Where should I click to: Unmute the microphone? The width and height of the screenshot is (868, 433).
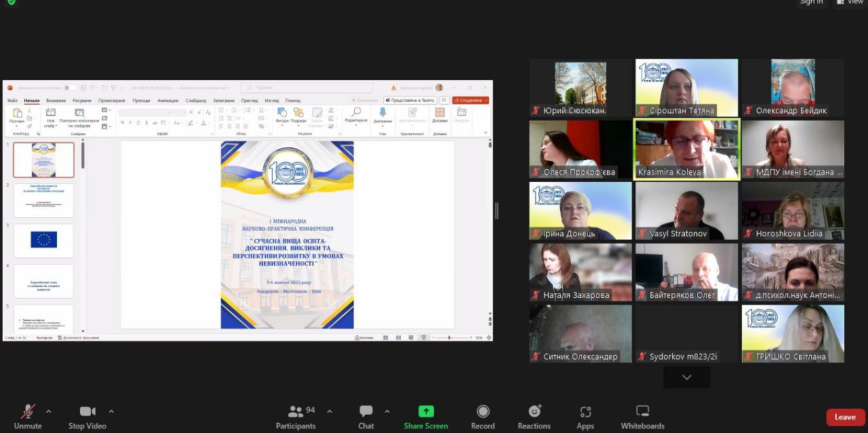(28, 412)
